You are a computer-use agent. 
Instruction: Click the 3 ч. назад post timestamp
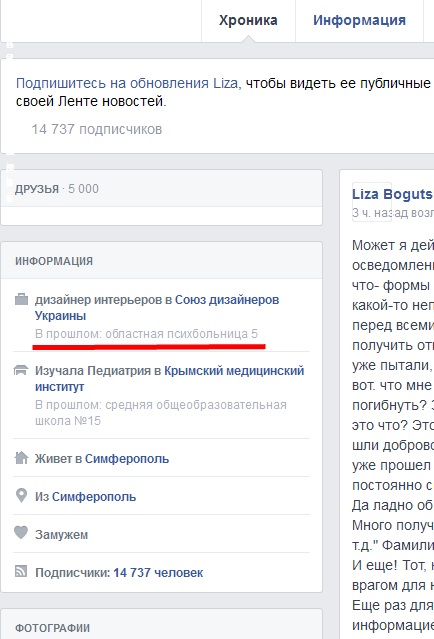tap(380, 213)
